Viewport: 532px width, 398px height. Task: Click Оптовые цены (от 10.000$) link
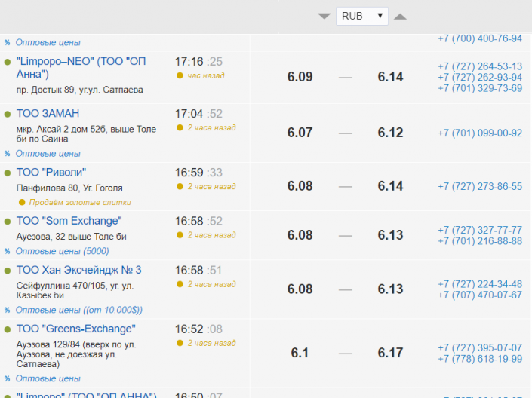tap(79, 310)
